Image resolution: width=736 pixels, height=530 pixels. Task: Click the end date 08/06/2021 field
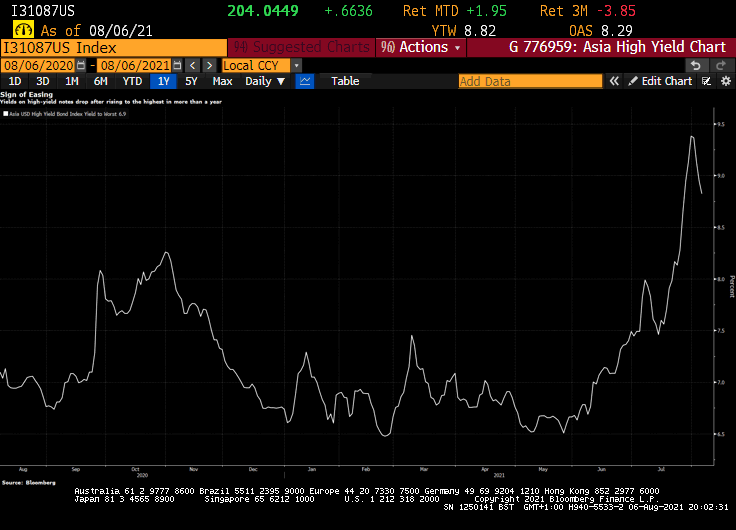[135, 65]
